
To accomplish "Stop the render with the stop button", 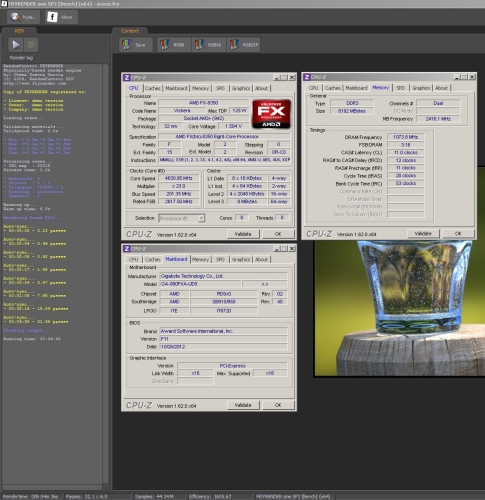I will (x=31, y=45).
